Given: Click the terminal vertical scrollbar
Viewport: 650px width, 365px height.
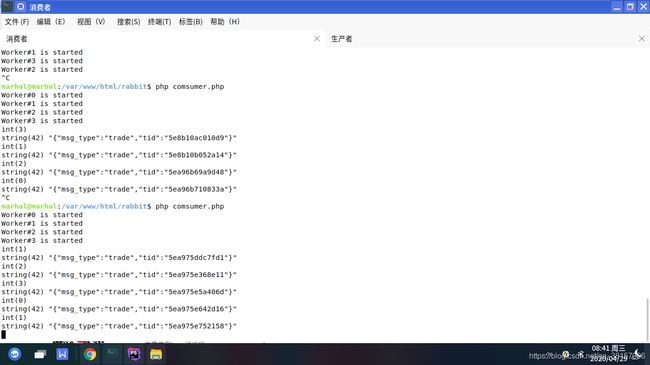Looking at the screenshot, I should (x=647, y=319).
